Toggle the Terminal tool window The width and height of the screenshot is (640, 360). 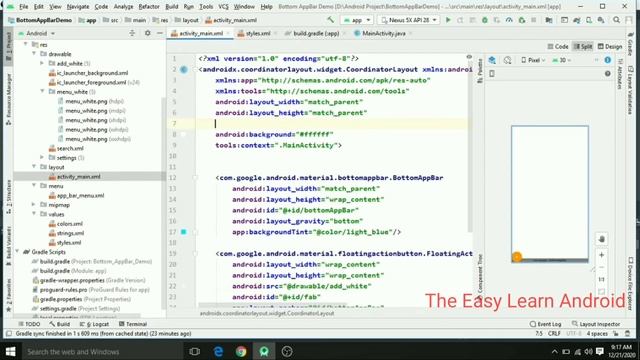tap(133, 324)
